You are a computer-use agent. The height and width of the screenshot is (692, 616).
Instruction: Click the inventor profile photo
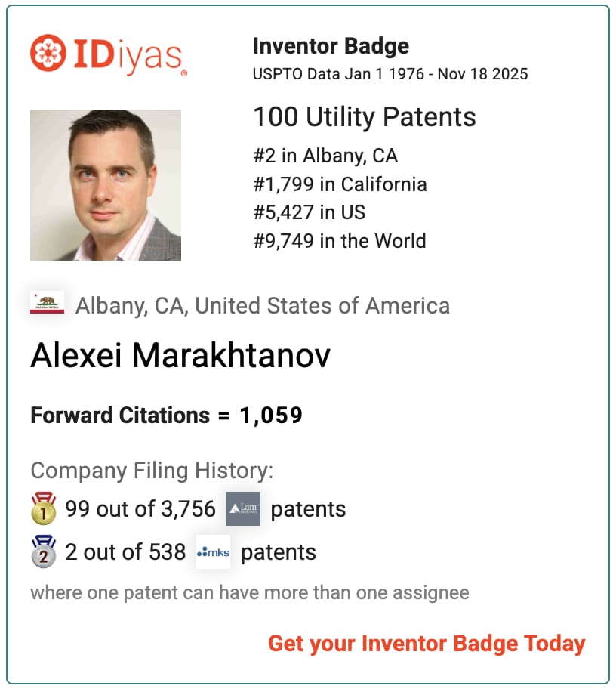pos(106,185)
